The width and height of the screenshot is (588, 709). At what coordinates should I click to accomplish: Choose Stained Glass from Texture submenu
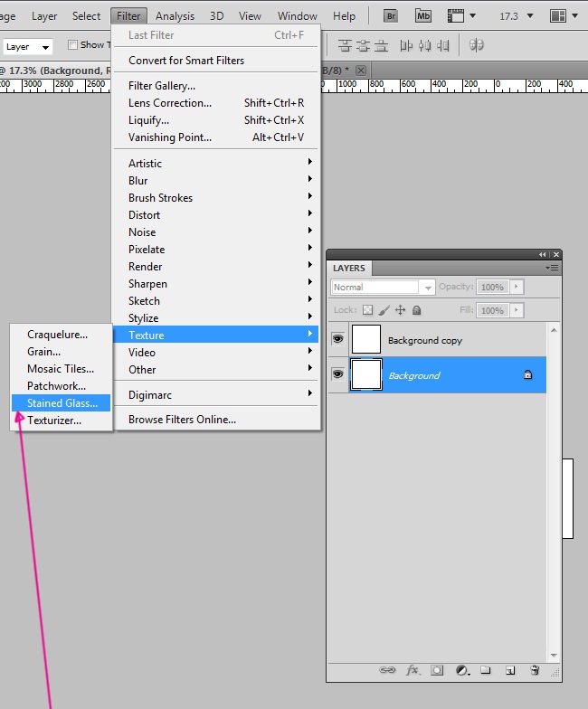(x=62, y=403)
